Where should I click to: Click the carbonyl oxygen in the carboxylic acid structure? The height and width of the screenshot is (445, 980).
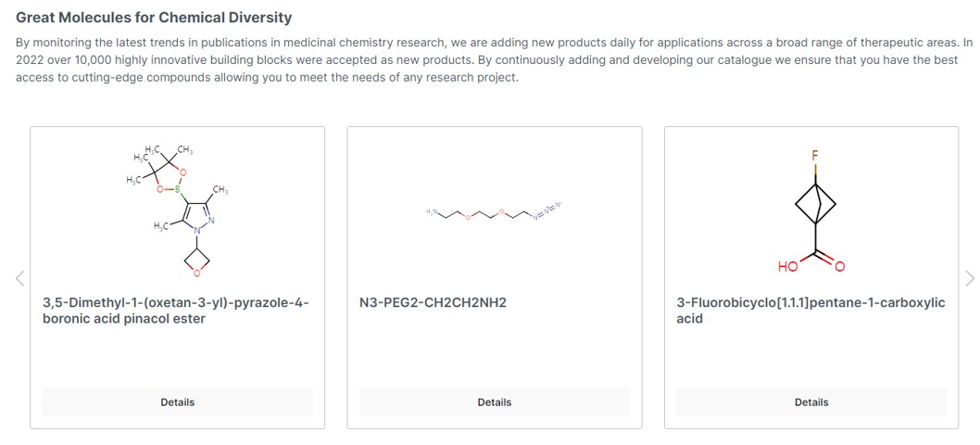[840, 268]
